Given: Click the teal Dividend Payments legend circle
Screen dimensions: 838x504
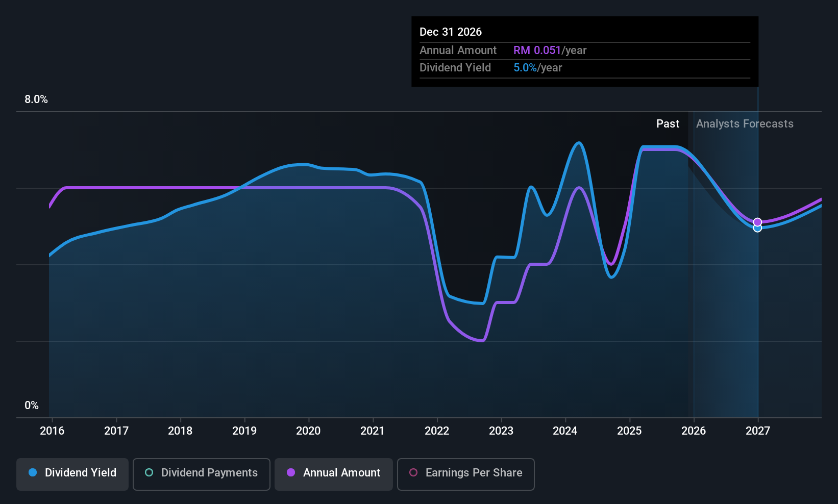Looking at the screenshot, I should tap(149, 472).
